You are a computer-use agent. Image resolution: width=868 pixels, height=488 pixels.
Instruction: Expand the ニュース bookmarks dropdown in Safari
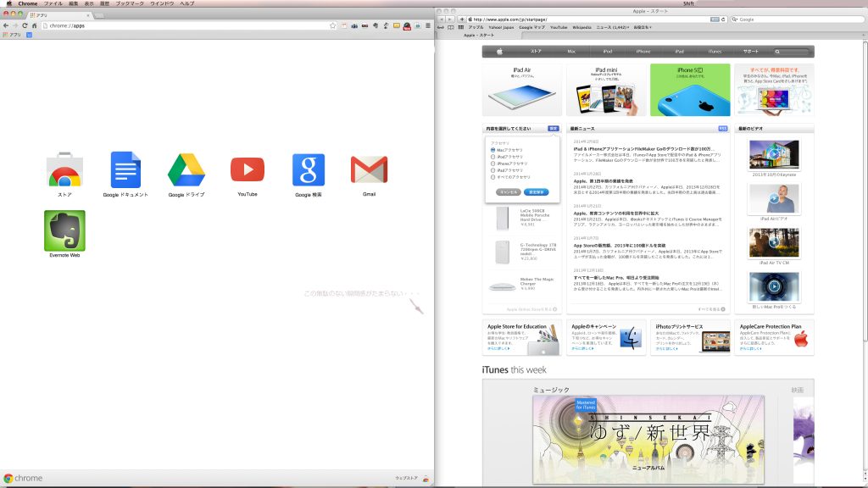click(x=613, y=27)
